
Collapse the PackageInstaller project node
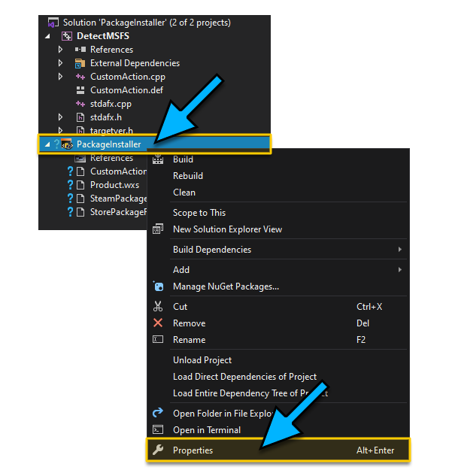point(47,145)
